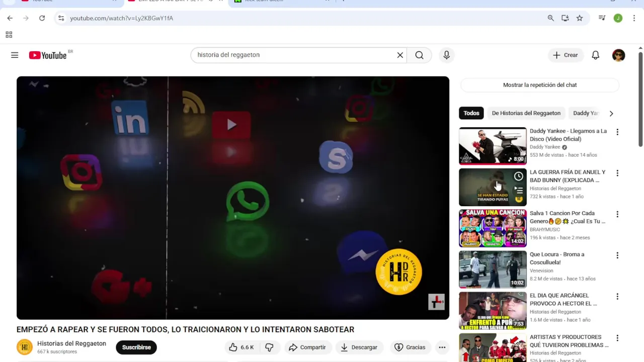This screenshot has width=644, height=362.
Task: Open title Artistas y Productores Qué Tuvieron Problemas
Action: click(x=569, y=341)
